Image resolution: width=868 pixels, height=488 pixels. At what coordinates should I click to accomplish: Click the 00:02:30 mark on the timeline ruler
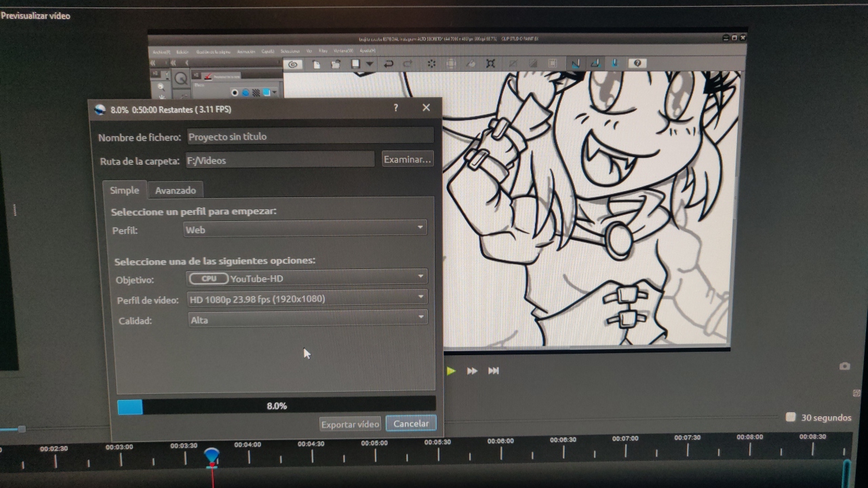pos(54,448)
